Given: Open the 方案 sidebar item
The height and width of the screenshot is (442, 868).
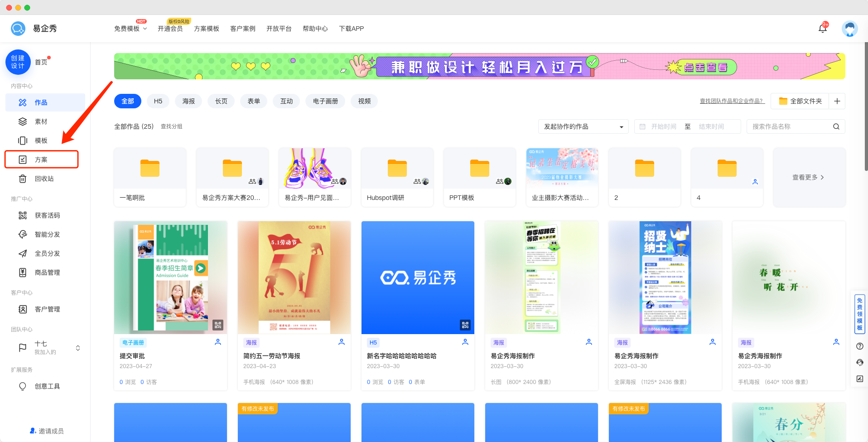Looking at the screenshot, I should click(x=42, y=160).
